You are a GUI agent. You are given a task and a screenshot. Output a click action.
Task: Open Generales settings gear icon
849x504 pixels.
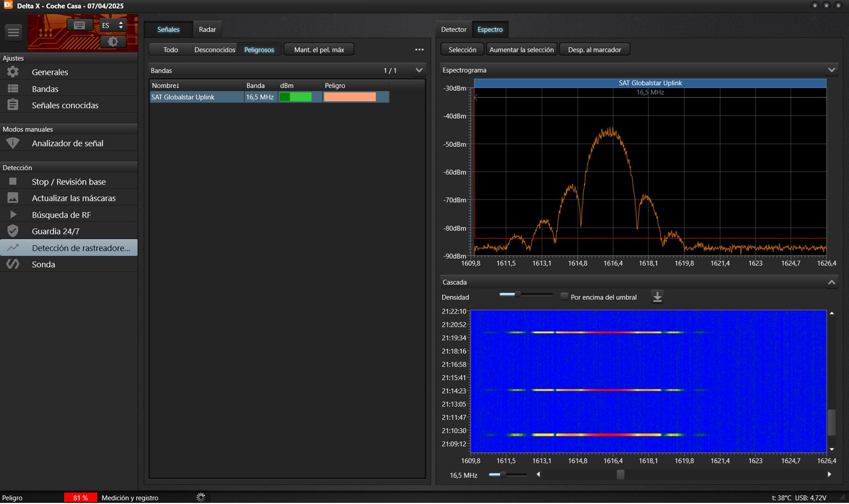click(x=13, y=72)
